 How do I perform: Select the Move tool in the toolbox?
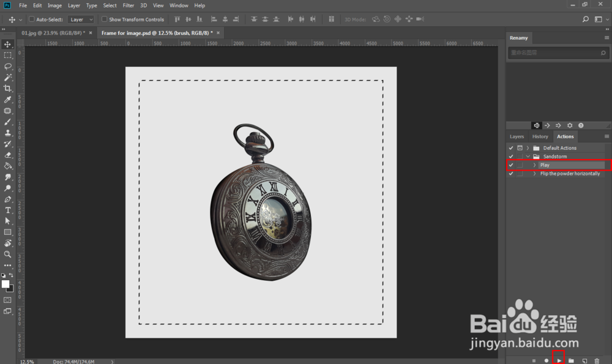point(7,44)
